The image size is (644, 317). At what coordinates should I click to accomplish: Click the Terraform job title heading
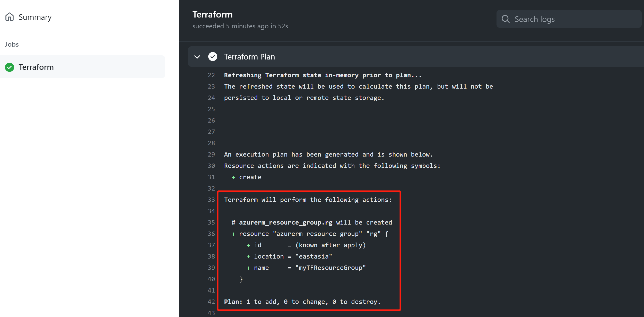pos(212,15)
